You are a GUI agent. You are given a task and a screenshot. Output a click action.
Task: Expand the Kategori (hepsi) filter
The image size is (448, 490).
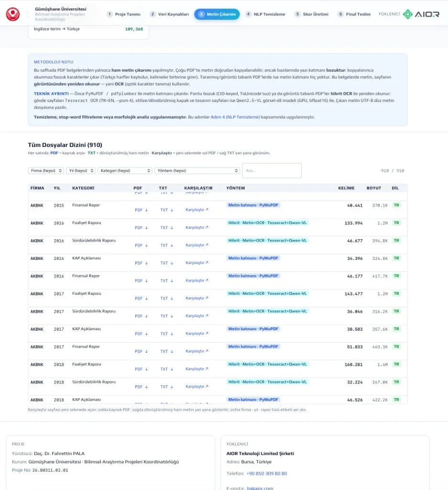[x=125, y=171]
